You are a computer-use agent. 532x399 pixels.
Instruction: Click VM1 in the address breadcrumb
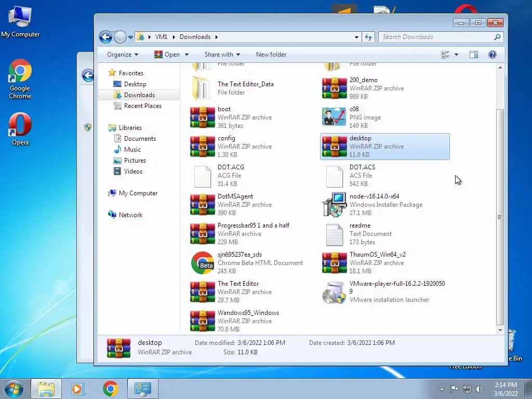click(161, 37)
